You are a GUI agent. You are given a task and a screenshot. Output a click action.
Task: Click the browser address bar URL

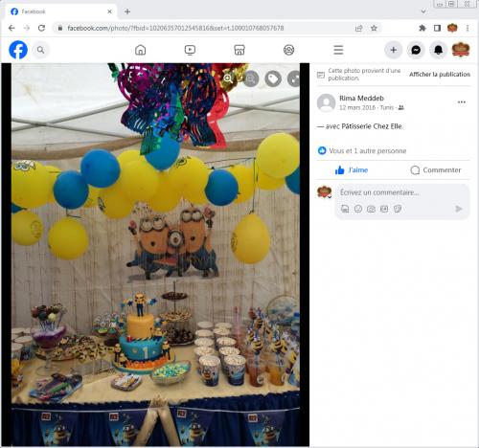[x=175, y=28]
